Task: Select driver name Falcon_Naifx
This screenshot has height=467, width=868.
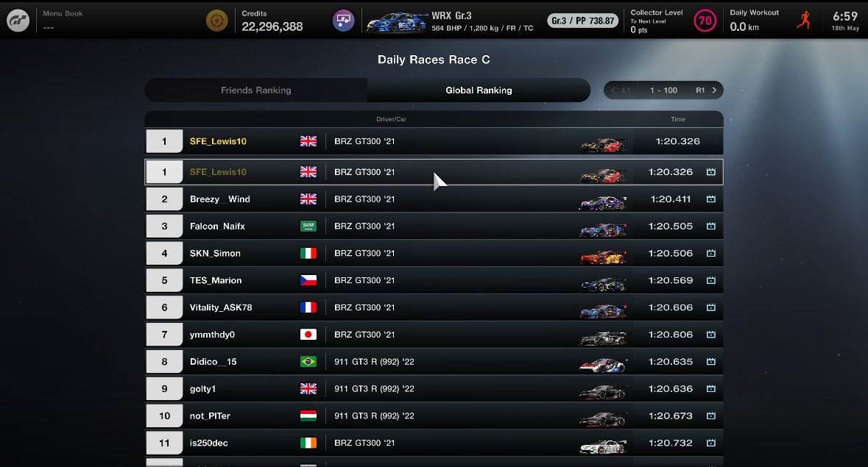Action: [x=218, y=226]
